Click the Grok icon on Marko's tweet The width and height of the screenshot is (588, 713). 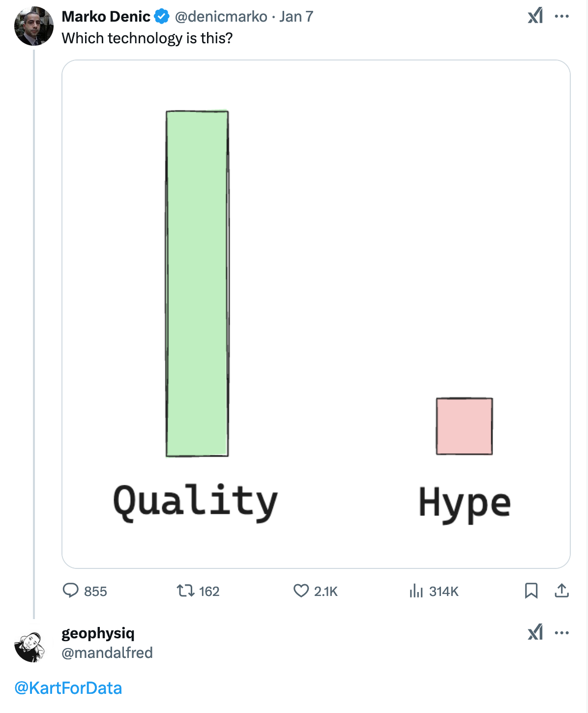(535, 16)
